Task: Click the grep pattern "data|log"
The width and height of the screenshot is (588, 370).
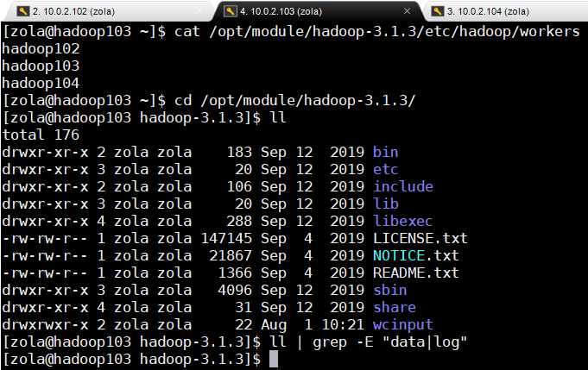Action: pos(425,342)
